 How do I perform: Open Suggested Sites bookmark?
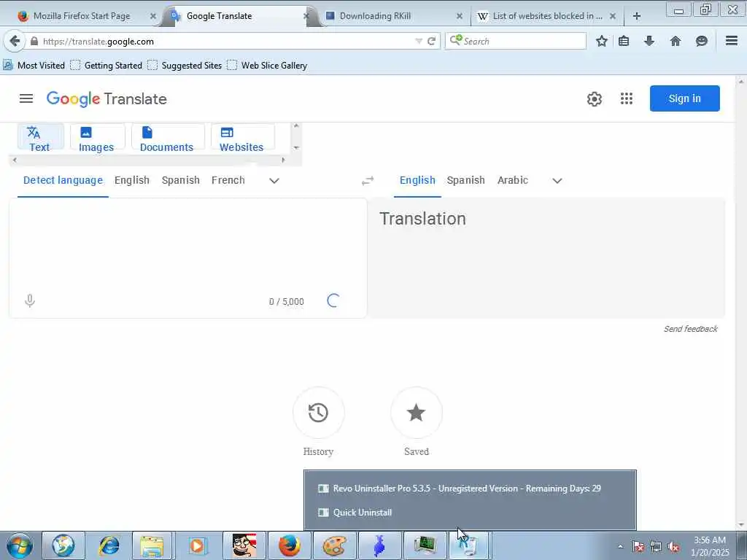tap(185, 65)
